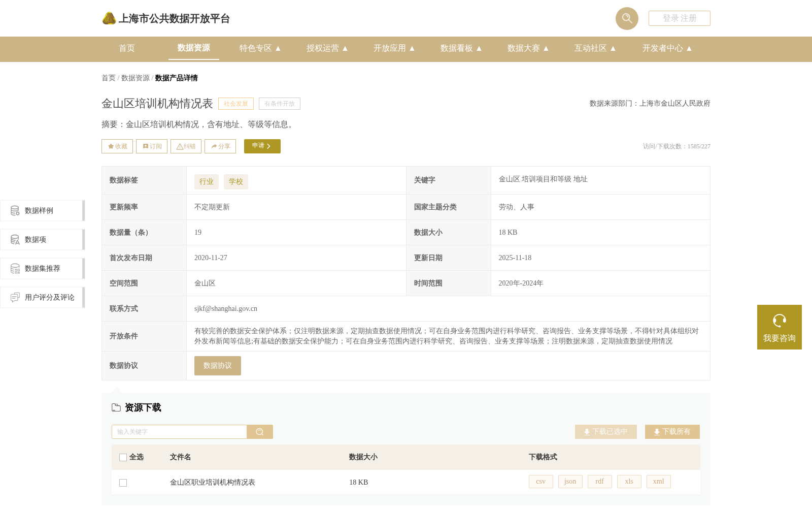Click file name 金山区职业培训机构情况表

[213, 483]
